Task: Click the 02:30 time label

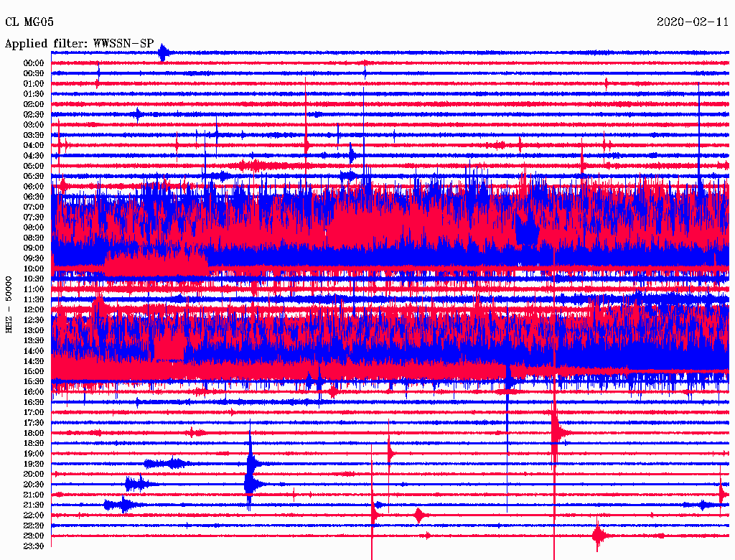Action: coord(34,115)
